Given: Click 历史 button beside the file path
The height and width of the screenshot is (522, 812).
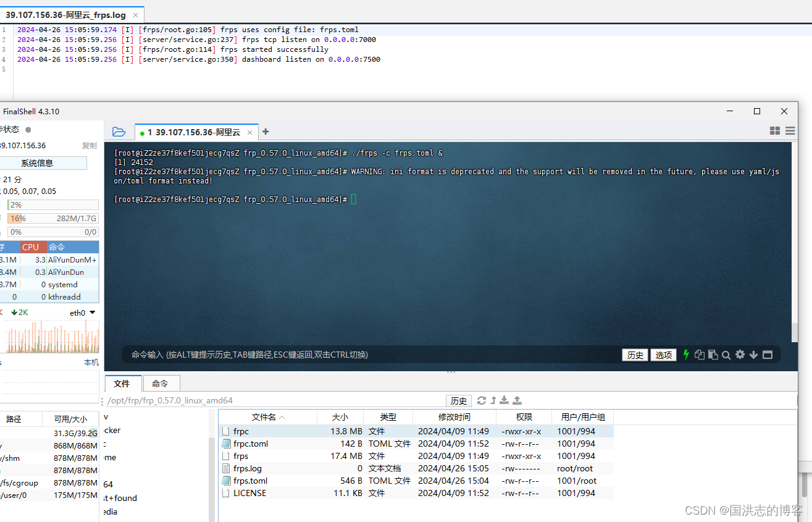Looking at the screenshot, I should 459,401.
